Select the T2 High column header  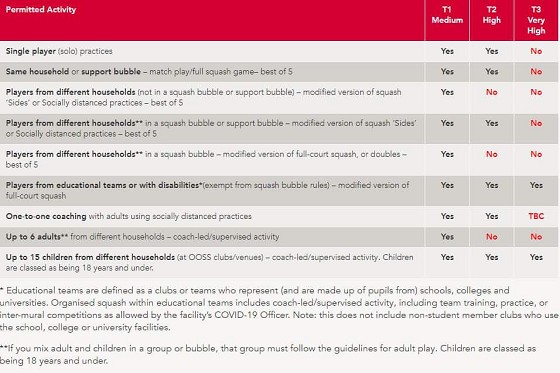[491, 15]
